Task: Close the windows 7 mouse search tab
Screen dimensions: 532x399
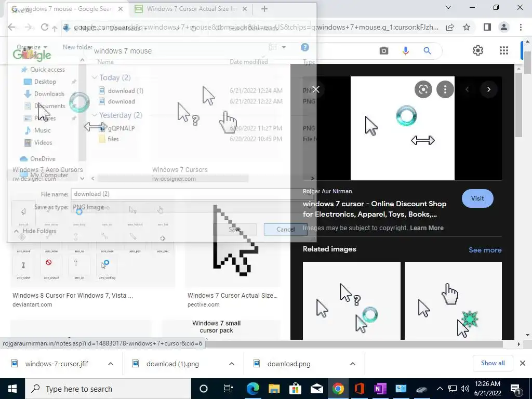Action: pos(121,9)
